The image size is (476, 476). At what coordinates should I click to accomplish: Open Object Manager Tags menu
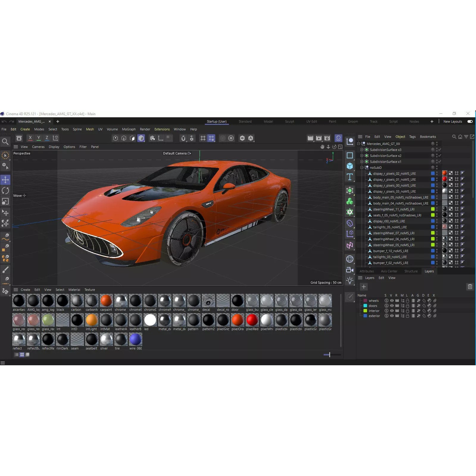pos(412,137)
